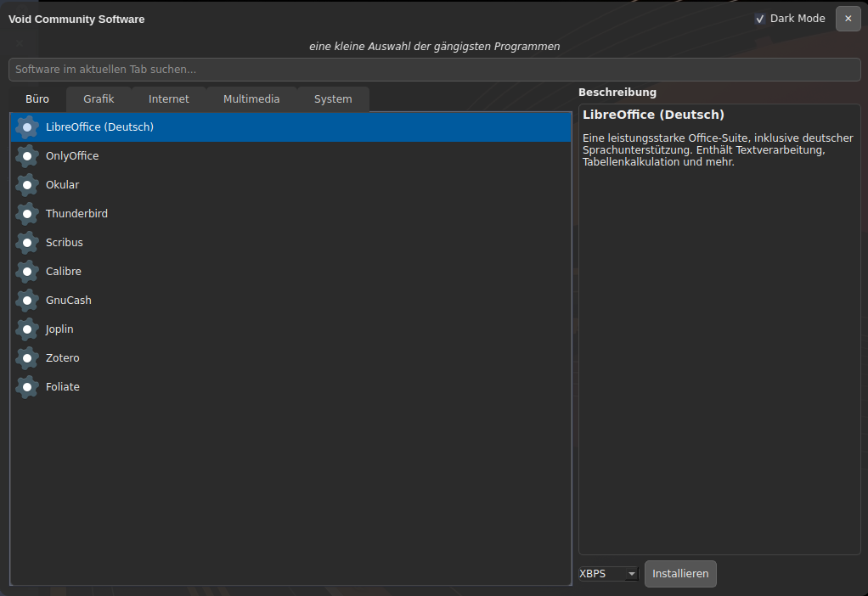
Task: Show the Multimedia tab
Action: coord(251,99)
